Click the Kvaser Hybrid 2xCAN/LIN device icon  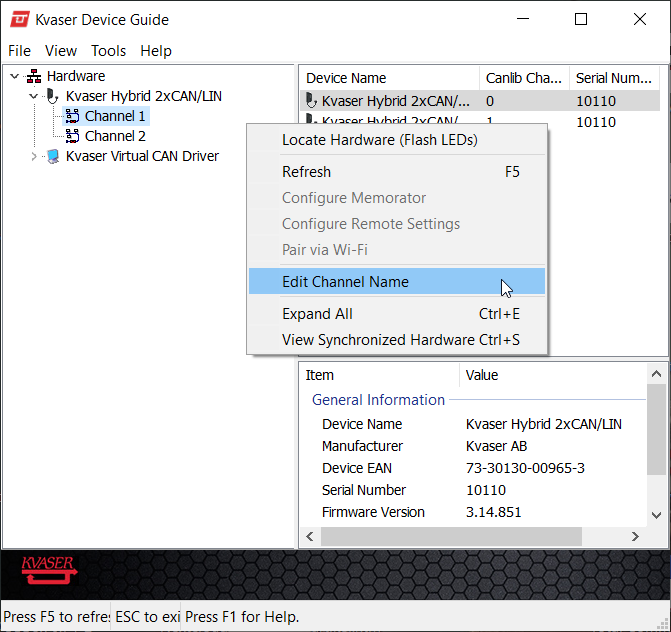pyautogui.click(x=53, y=96)
